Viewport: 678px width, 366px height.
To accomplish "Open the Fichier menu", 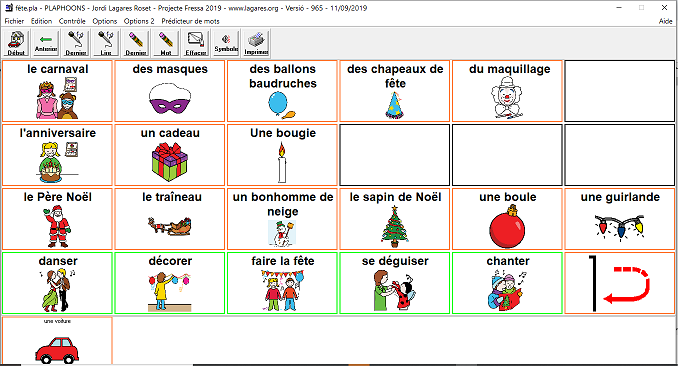I will [14, 21].
